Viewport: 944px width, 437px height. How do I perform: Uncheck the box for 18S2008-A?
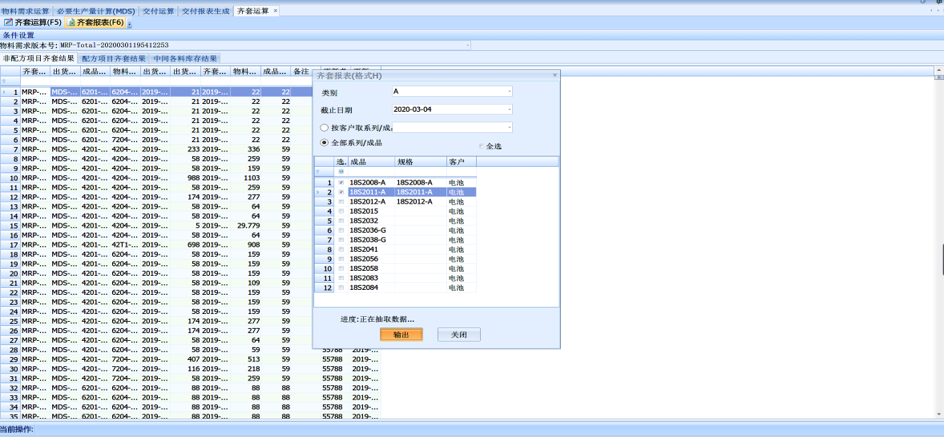(x=341, y=183)
